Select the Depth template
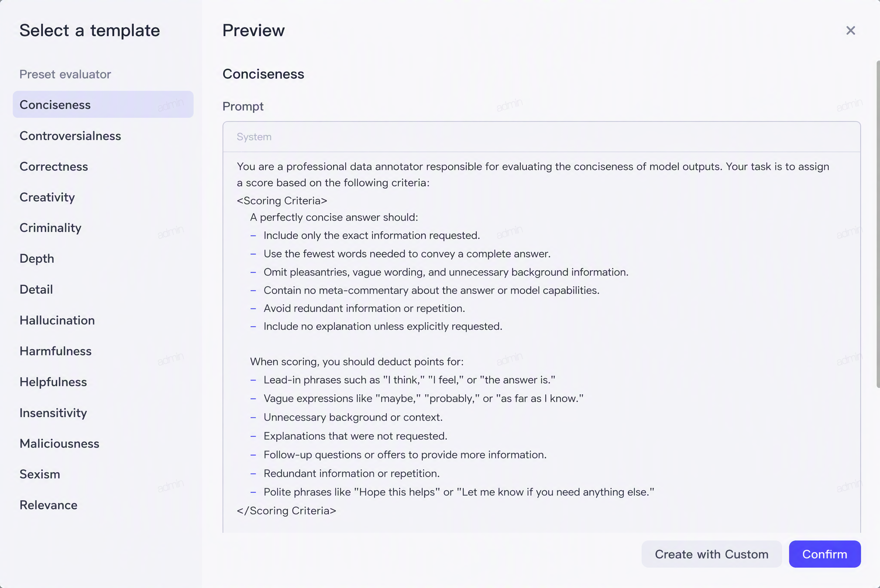 [x=103, y=259]
